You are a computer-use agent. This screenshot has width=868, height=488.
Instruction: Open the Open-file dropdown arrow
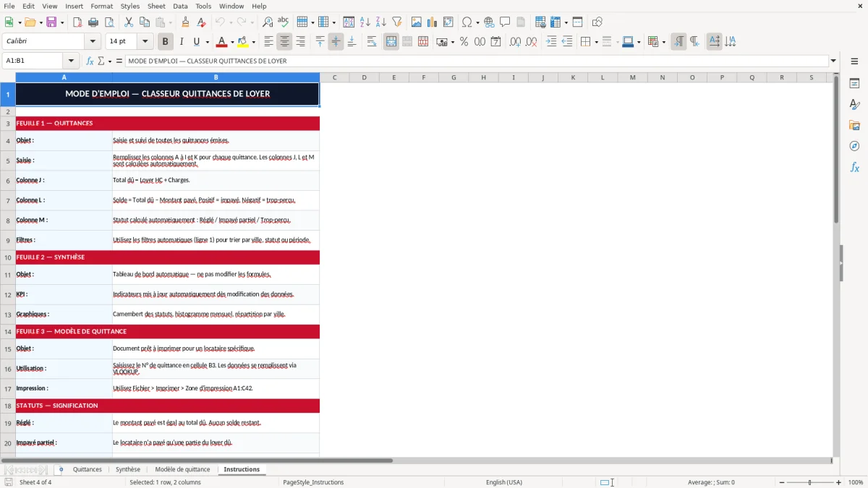39,22
